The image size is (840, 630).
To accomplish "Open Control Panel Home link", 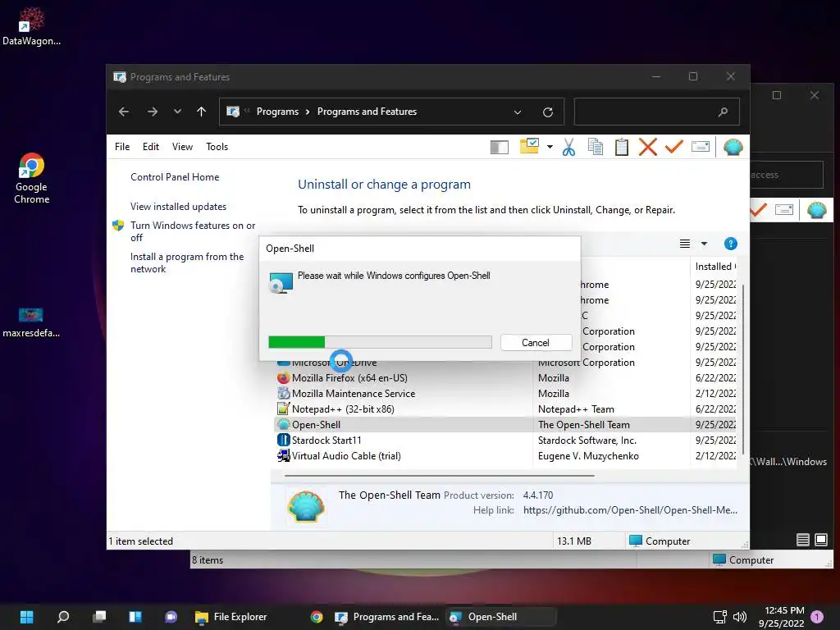I will coord(175,177).
